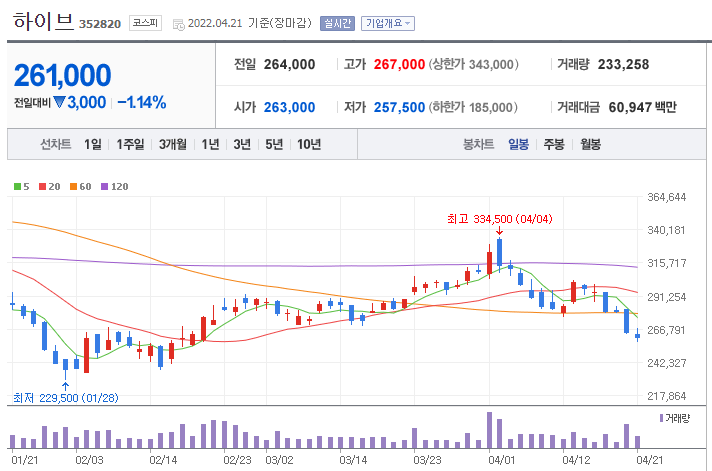Click the blue down triangle next to 3,000
The image size is (712, 471).
59,102
